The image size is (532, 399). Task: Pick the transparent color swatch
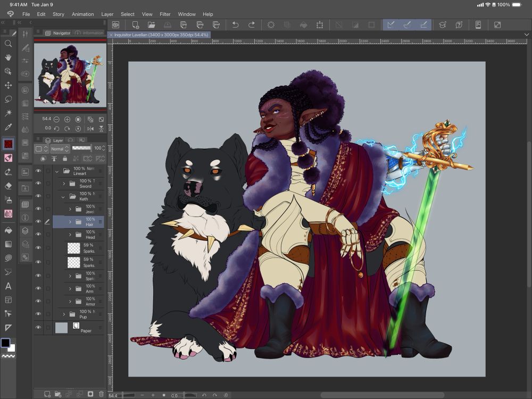(8, 356)
